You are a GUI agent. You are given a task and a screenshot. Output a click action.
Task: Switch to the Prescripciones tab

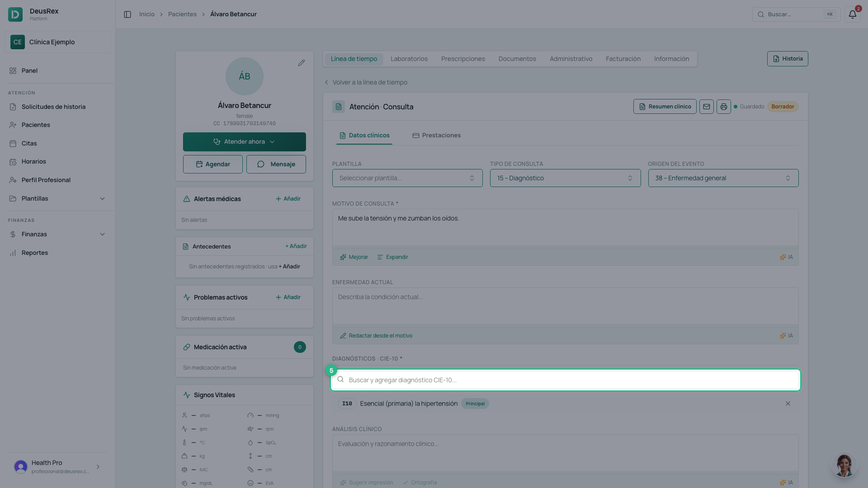tap(463, 59)
